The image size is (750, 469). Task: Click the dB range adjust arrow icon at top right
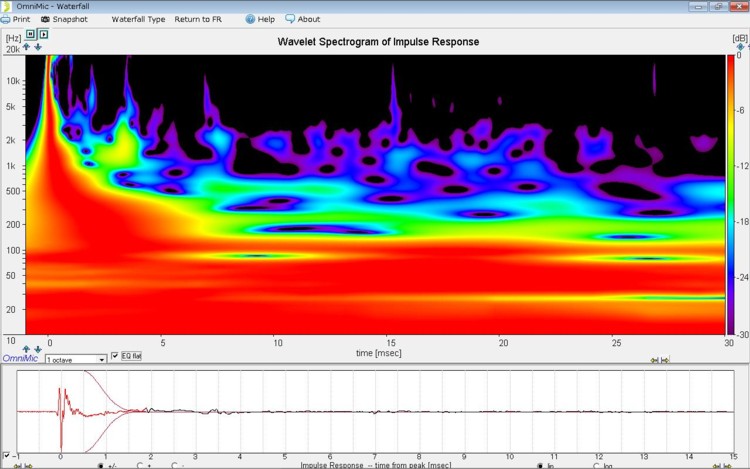coord(740,47)
